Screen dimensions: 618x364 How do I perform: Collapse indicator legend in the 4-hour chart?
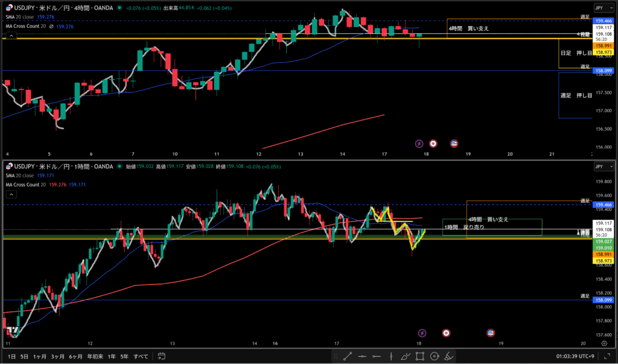pos(10,36)
